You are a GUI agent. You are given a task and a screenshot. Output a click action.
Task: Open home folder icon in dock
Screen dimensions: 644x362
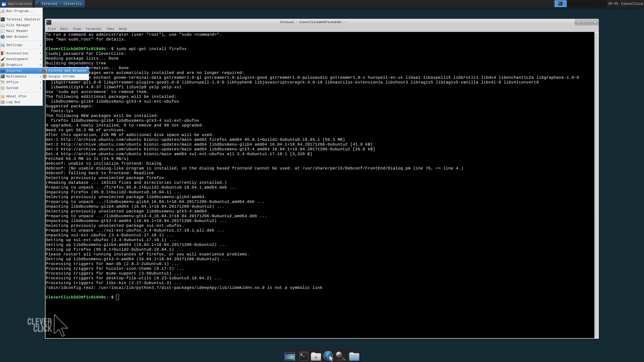coord(316,356)
